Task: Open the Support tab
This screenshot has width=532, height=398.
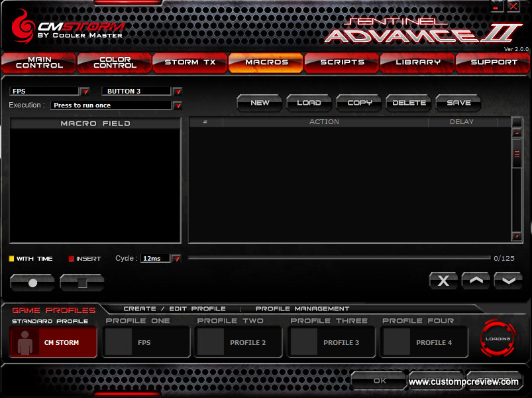Action: [x=493, y=63]
